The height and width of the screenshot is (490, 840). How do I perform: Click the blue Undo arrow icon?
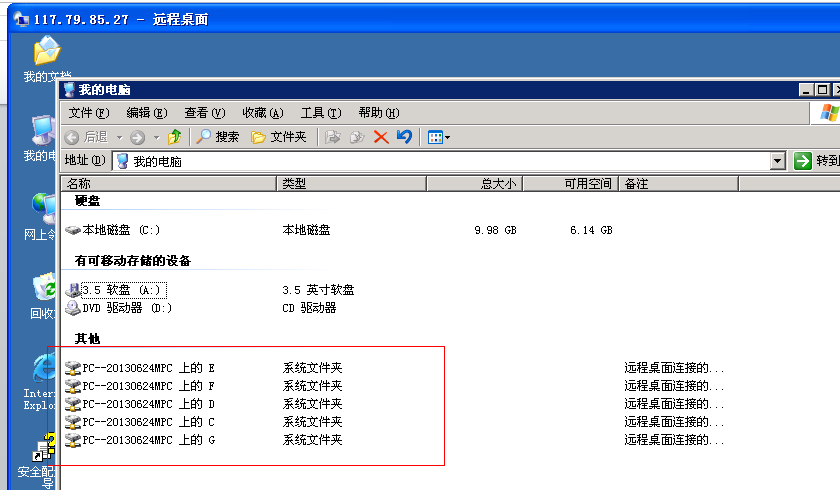(x=404, y=137)
